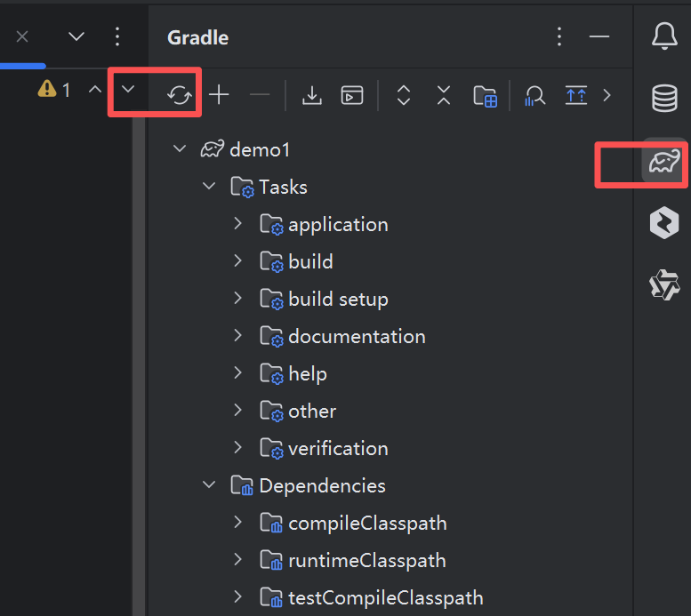Click the Collapse All arrows icon
This screenshot has width=691, height=616.
point(444,95)
